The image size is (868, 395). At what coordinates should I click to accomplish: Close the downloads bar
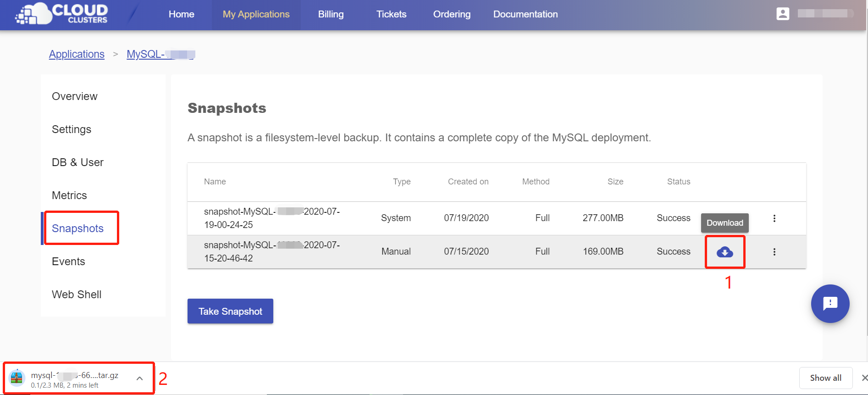(864, 378)
